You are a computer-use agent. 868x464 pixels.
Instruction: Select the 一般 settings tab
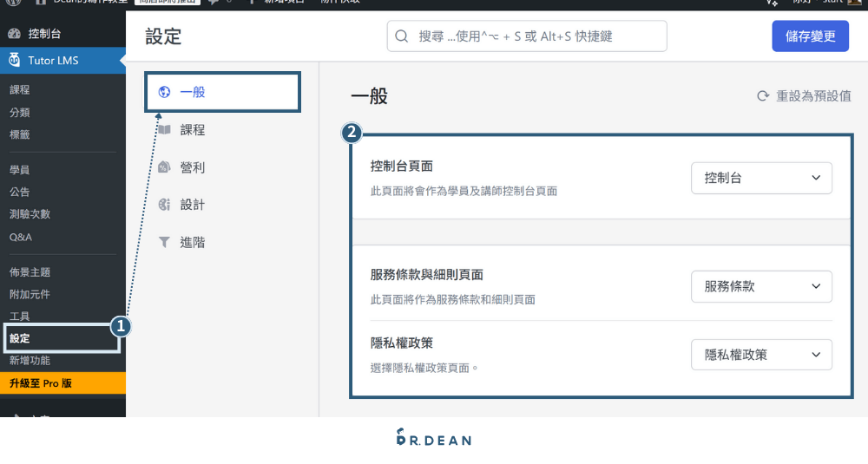pyautogui.click(x=222, y=92)
